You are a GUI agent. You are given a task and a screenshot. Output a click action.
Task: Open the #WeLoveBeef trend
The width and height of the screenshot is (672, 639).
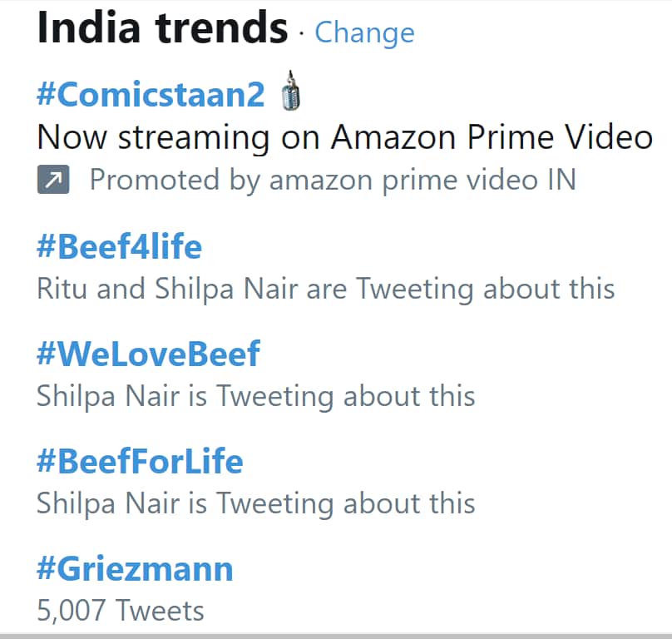click(147, 354)
